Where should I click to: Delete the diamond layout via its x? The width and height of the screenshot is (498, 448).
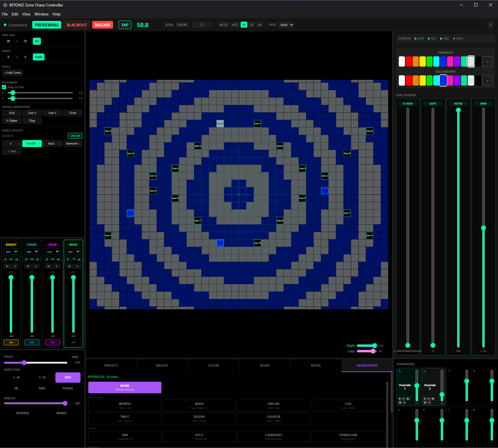coord(80,144)
